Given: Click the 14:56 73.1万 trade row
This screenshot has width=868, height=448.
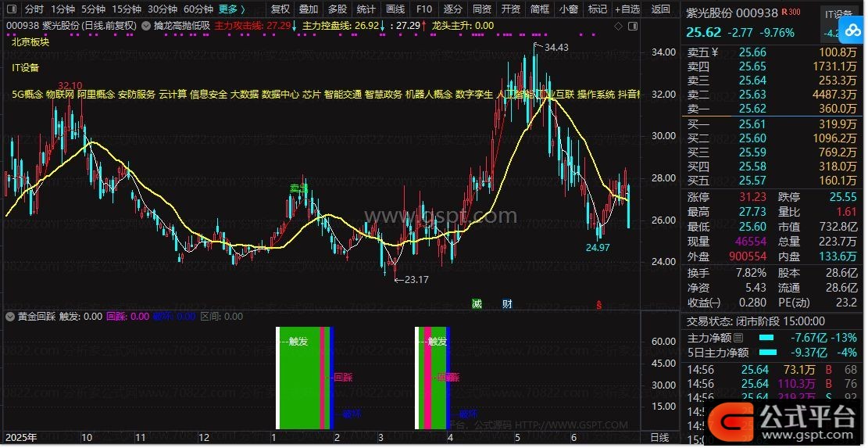Looking at the screenshot, I should pyautogui.click(x=772, y=370).
